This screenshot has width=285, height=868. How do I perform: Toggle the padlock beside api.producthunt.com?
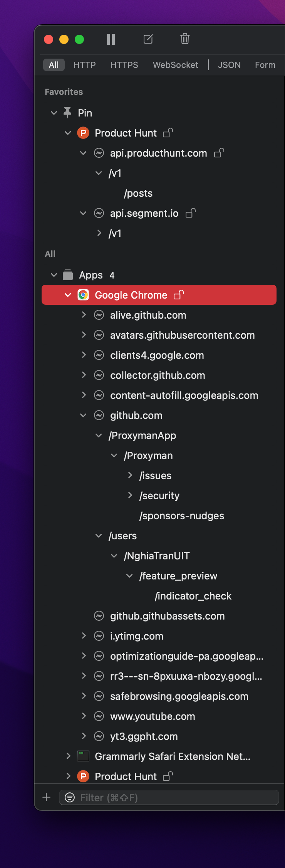tap(219, 153)
